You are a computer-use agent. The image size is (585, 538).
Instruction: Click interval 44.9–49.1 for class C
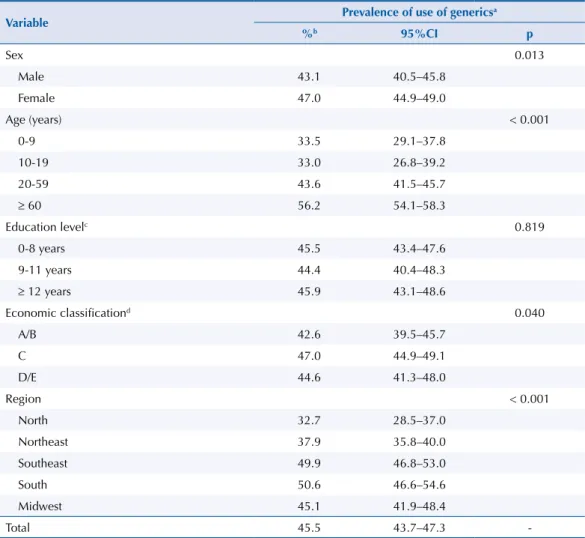[x=419, y=356]
